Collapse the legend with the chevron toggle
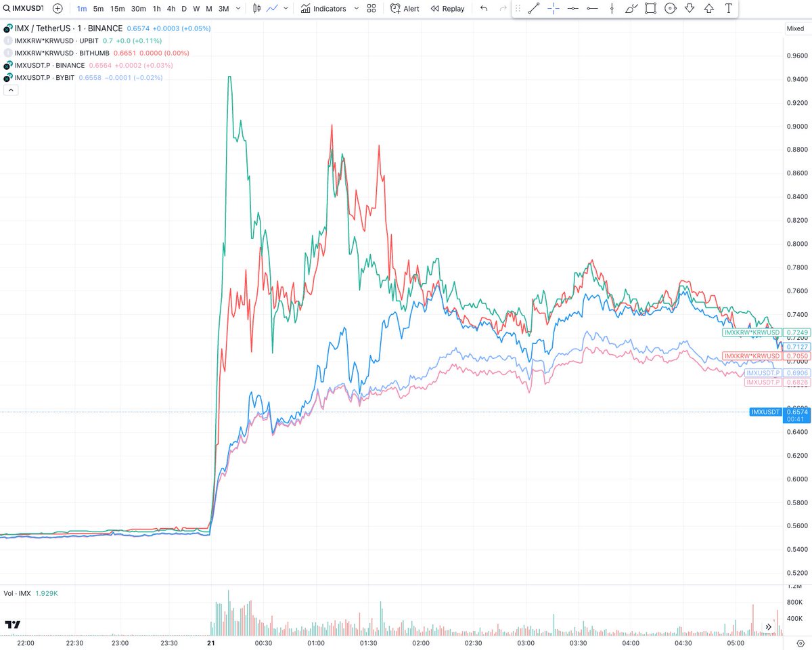Image resolution: width=812 pixels, height=650 pixels. click(10, 89)
